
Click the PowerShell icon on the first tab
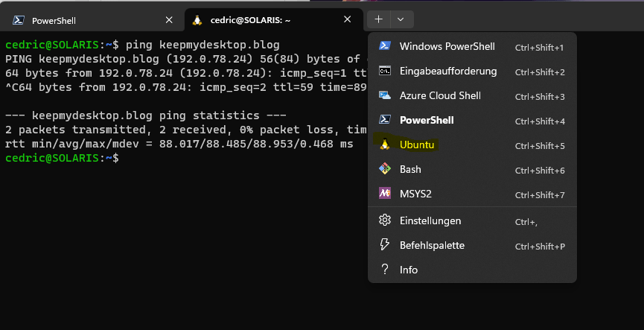pyautogui.click(x=17, y=20)
